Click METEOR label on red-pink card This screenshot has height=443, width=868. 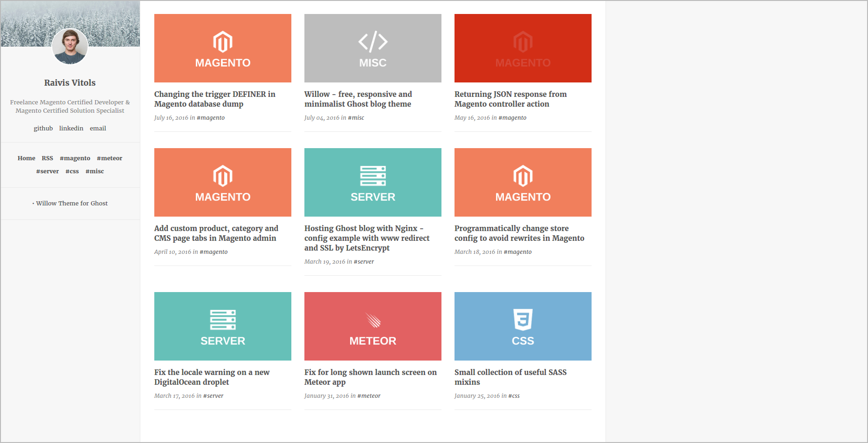click(373, 341)
